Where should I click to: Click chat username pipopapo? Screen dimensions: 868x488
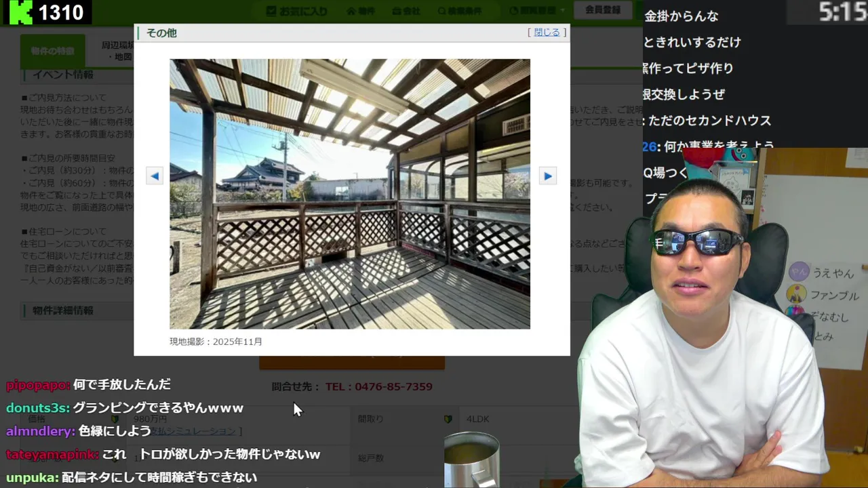[38, 384]
